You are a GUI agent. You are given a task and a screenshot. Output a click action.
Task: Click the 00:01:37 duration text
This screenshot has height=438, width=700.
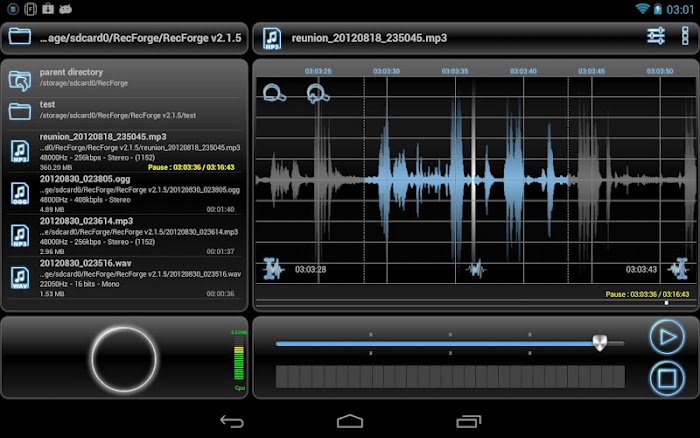tap(221, 251)
